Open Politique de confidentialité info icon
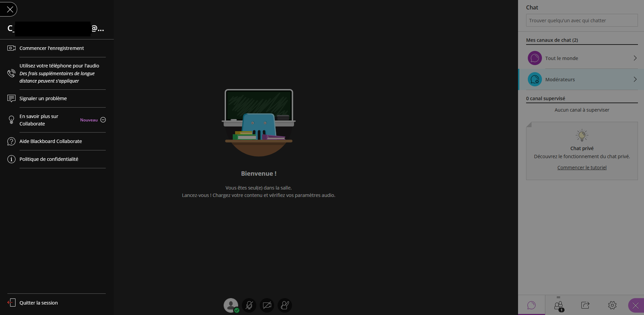Viewport: 644px width, 315px height. 11,159
